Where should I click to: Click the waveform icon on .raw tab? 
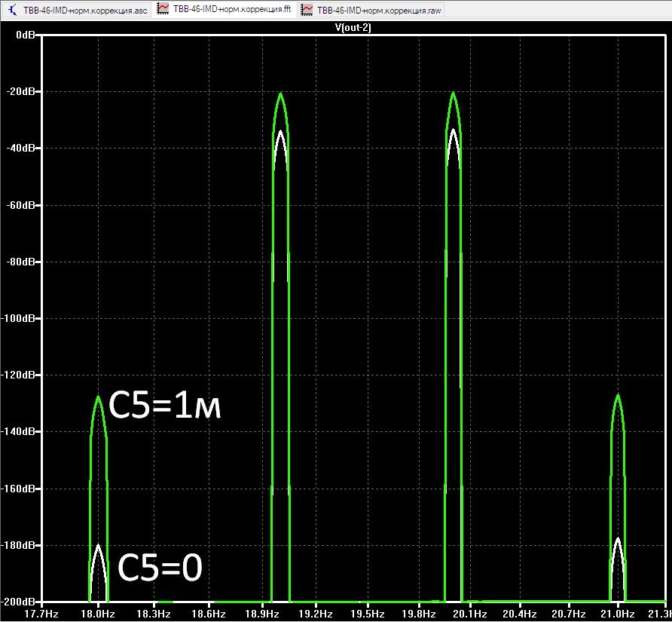tap(307, 10)
